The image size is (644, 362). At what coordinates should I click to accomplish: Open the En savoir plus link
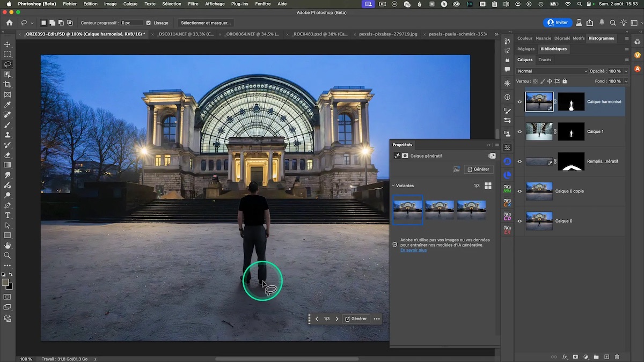[x=413, y=250]
